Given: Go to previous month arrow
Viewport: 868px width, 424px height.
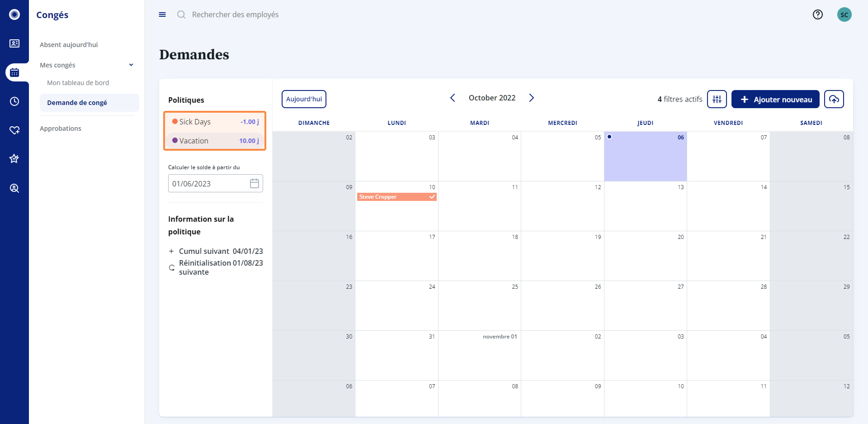Looking at the screenshot, I should click(x=453, y=98).
